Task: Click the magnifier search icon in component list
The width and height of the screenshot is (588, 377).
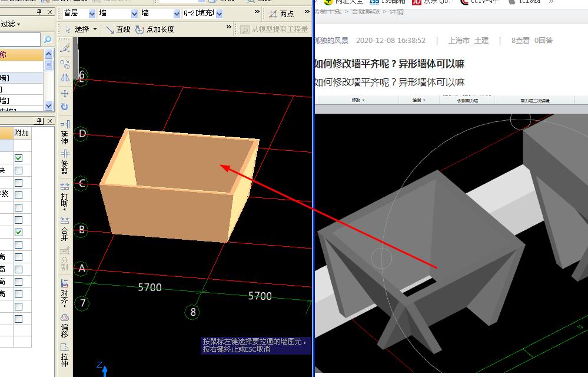Action: [48, 39]
